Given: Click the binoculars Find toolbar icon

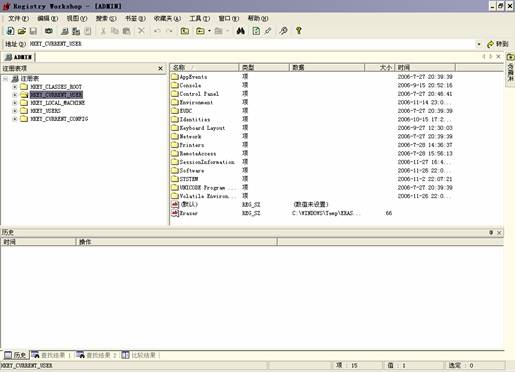Looking at the screenshot, I should [241, 31].
